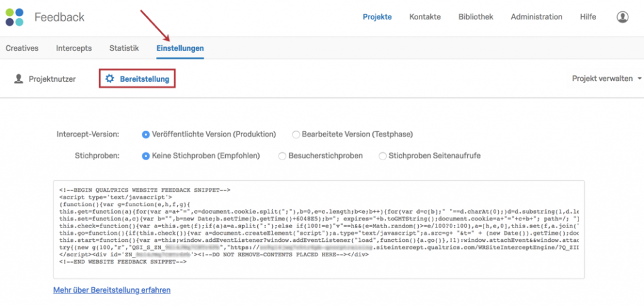The height and width of the screenshot is (306, 644).
Task: Click the Feedback product title
Action: coord(60,17)
